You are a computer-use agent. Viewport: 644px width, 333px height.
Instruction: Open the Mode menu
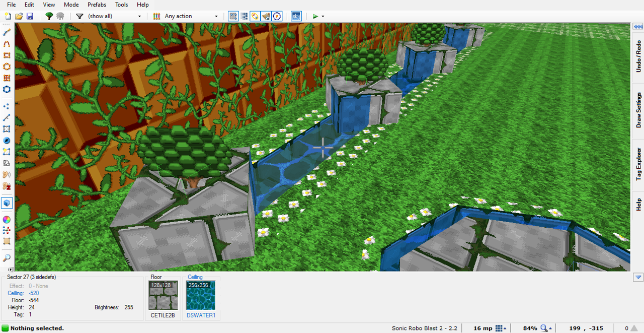pos(71,5)
